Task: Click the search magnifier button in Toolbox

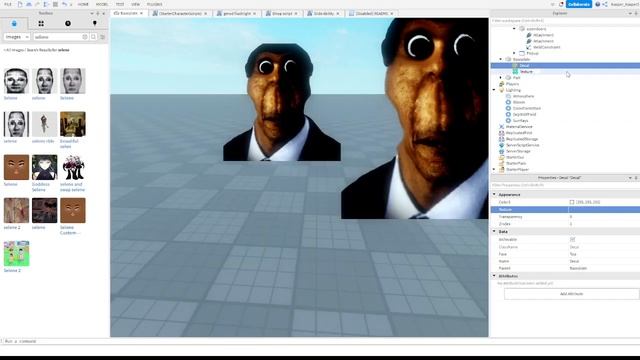Action: click(93, 37)
